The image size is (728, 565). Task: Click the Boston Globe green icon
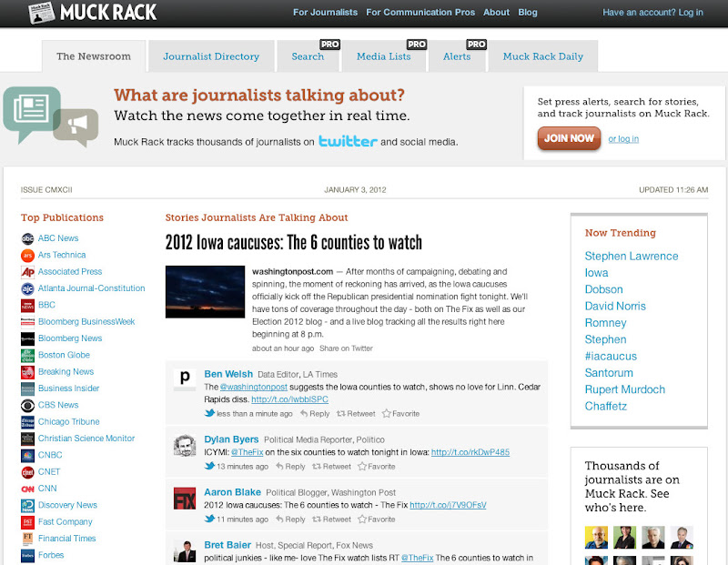click(x=27, y=356)
